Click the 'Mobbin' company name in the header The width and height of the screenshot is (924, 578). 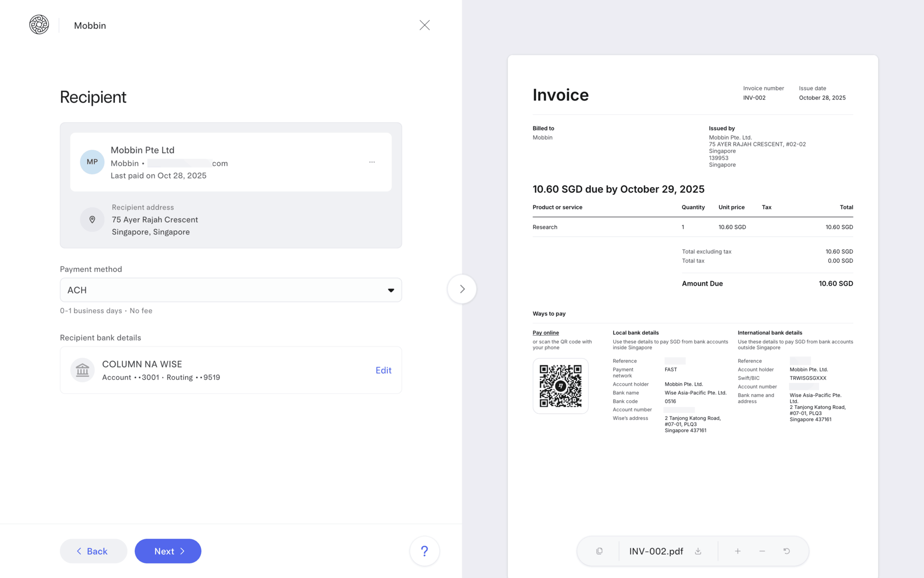(x=90, y=26)
